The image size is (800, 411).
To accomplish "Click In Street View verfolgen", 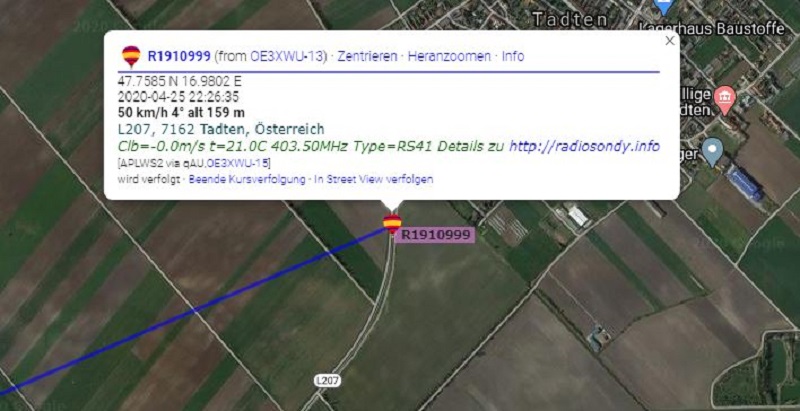I will pyautogui.click(x=373, y=179).
